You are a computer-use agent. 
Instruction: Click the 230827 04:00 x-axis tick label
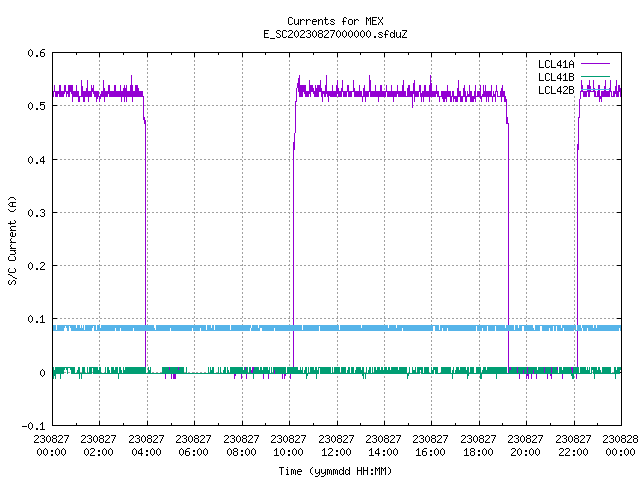(x=146, y=446)
